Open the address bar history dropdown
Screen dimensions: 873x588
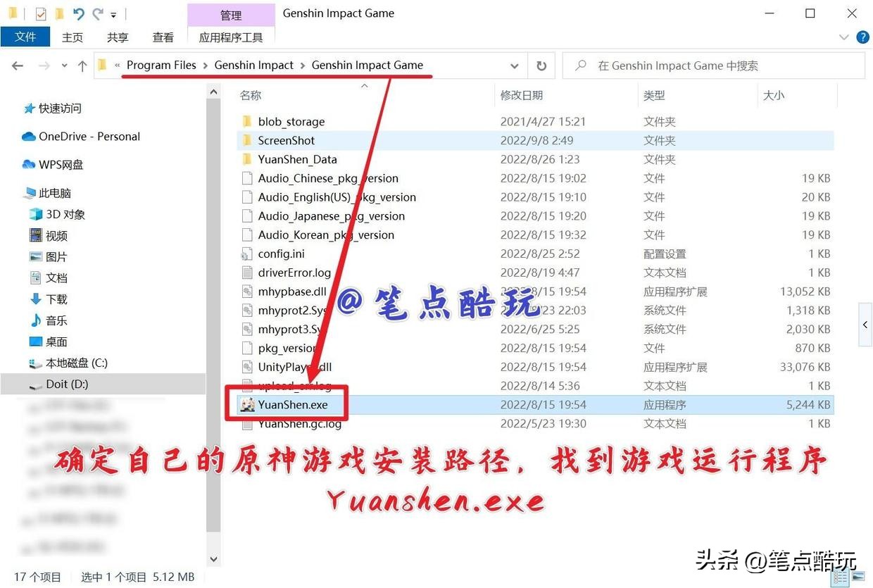(515, 65)
